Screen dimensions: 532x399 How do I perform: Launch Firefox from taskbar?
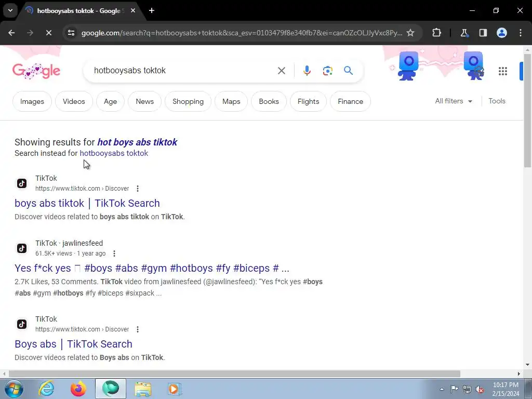(78, 389)
